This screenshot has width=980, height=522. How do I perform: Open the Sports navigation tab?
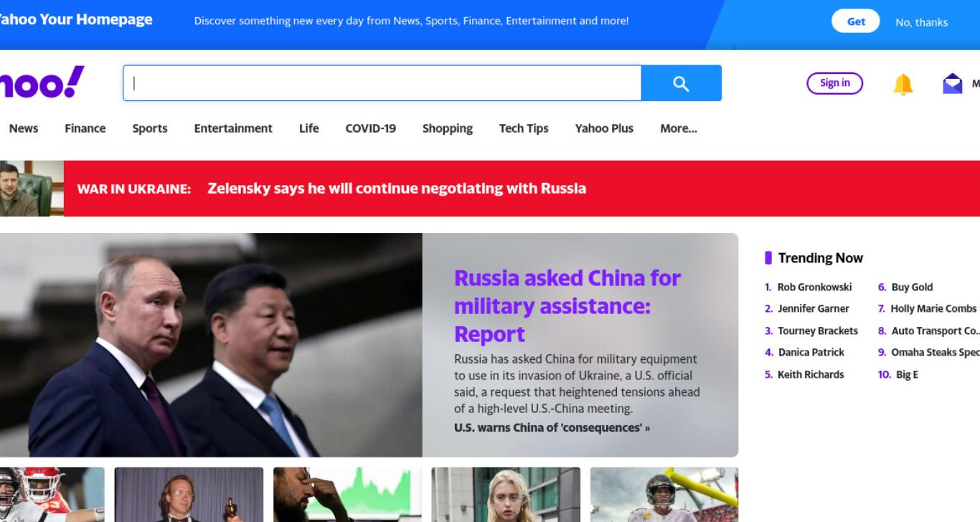150,128
